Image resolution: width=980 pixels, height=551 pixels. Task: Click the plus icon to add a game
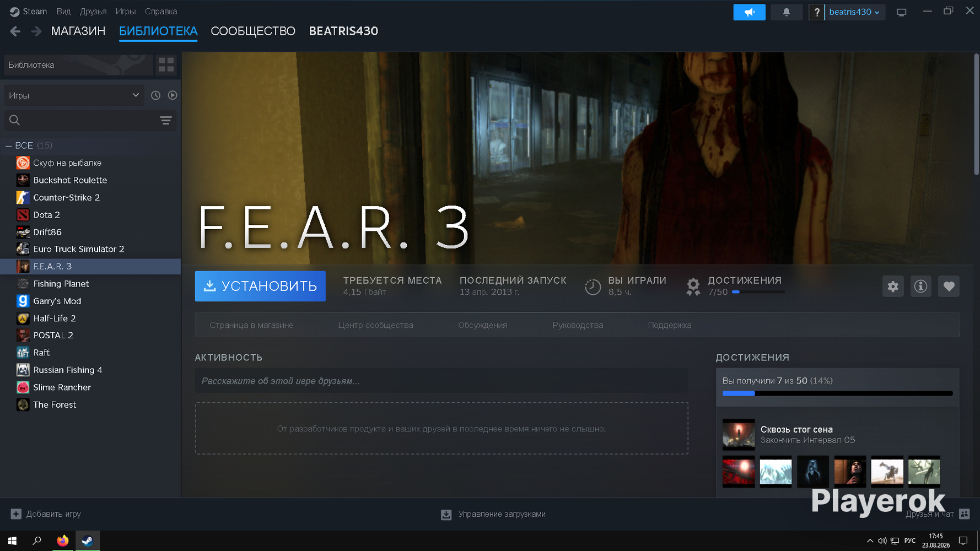tap(16, 514)
